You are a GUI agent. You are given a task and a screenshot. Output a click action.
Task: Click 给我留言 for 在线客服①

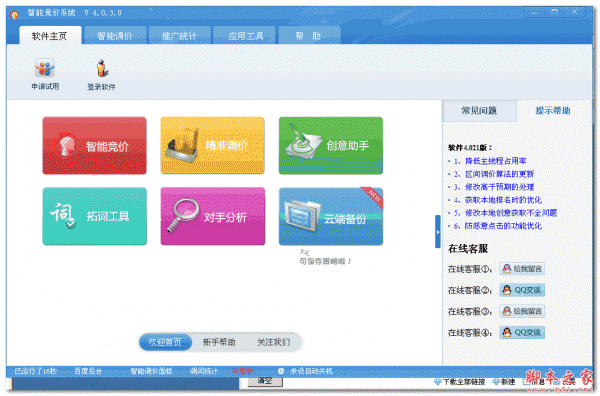point(522,269)
